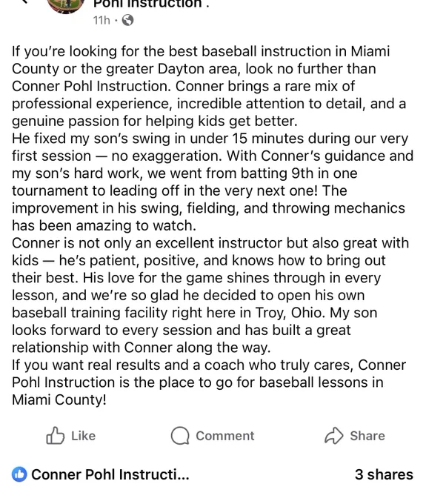The image size is (426, 504).
Task: Tap the Share arrow icon
Action: [334, 436]
